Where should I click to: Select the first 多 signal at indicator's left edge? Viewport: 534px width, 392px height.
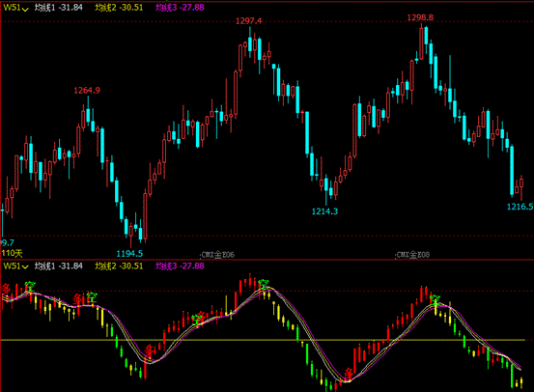(6, 288)
